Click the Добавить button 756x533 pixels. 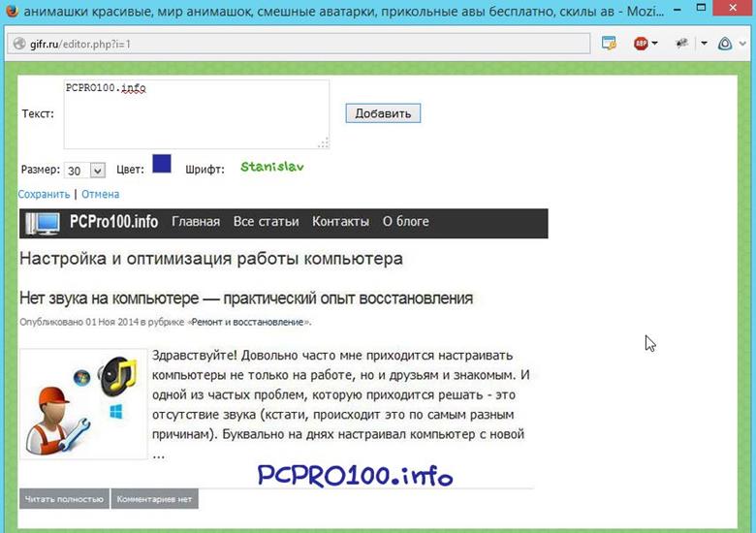(383, 113)
